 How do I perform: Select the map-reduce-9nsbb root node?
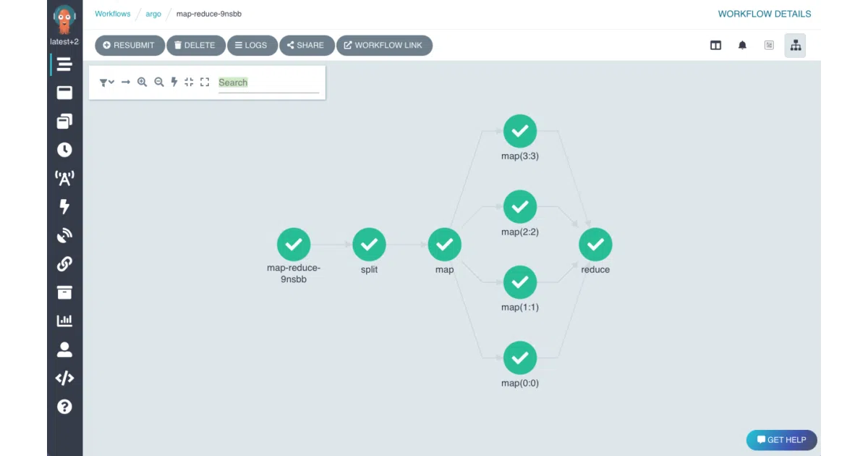pos(294,245)
